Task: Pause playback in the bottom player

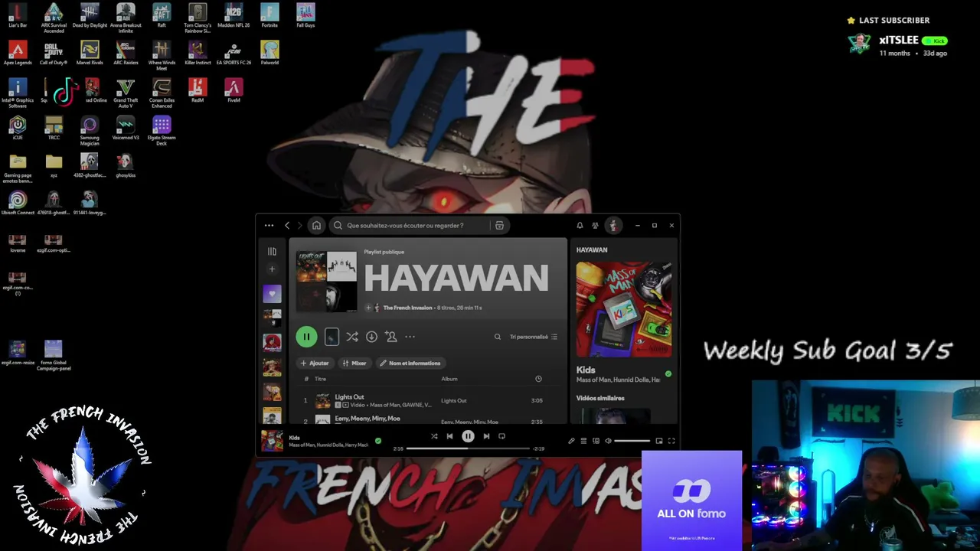Action: pos(468,436)
